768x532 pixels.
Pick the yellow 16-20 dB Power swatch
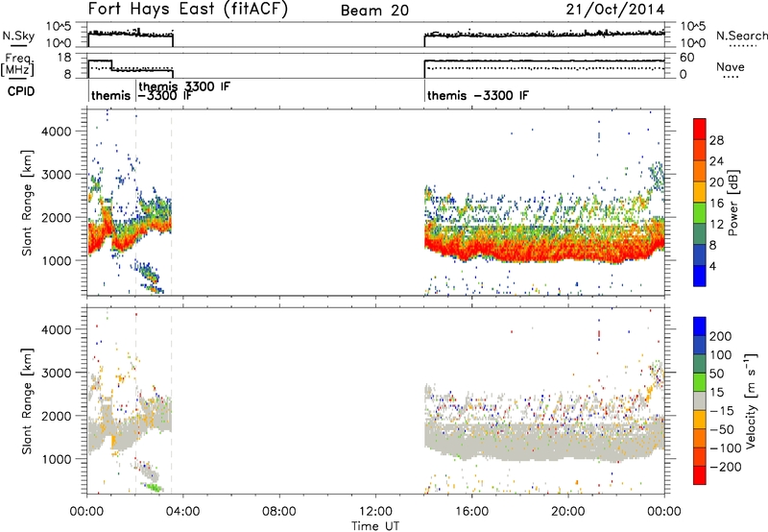coord(700,192)
